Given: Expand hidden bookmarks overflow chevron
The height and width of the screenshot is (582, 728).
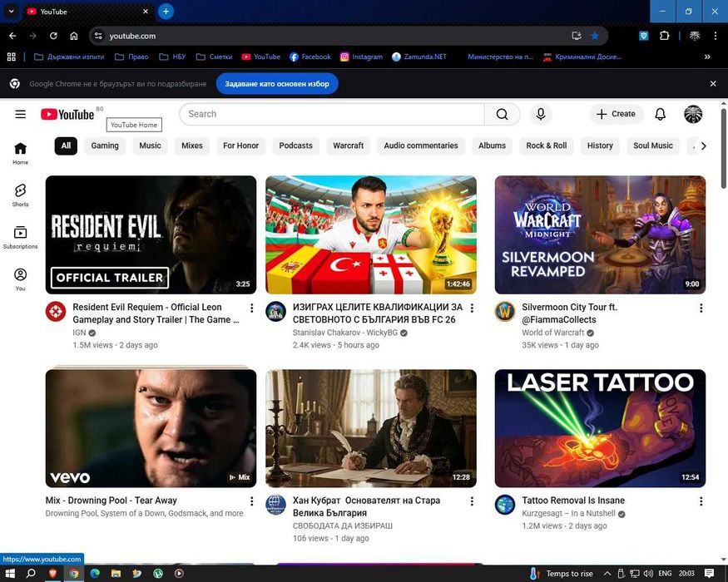Looking at the screenshot, I should coord(707,57).
